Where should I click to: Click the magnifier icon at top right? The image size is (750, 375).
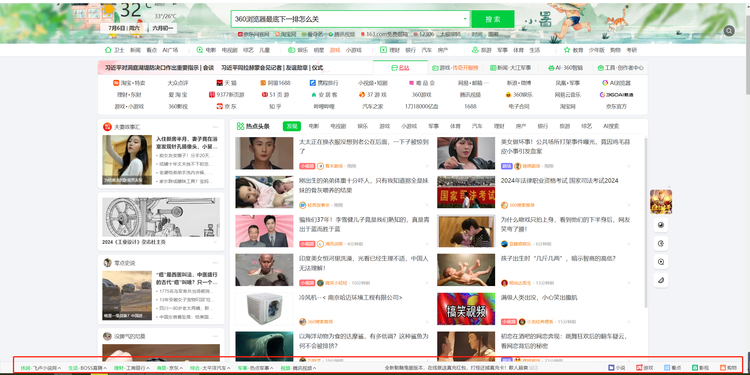coord(729,31)
